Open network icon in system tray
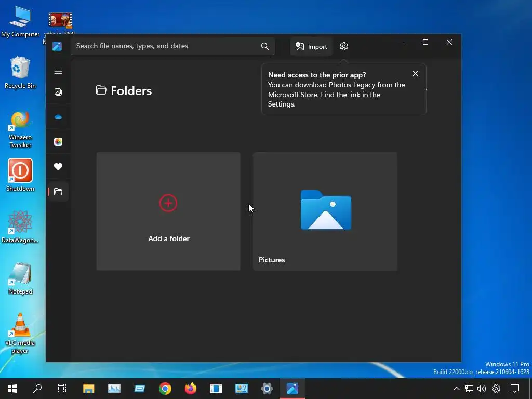532x399 pixels. [x=469, y=389]
